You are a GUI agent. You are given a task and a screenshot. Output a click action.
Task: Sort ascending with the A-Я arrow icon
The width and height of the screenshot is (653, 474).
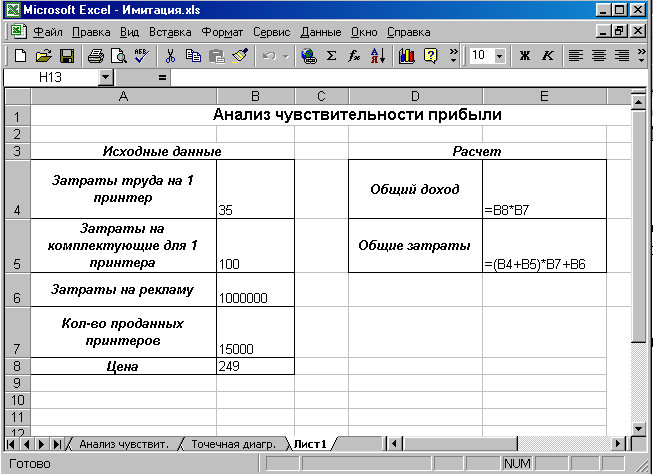click(x=378, y=55)
